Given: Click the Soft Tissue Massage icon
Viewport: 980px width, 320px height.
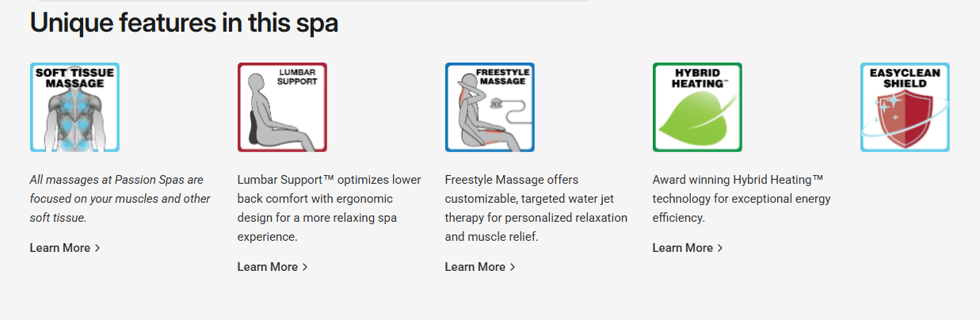Looking at the screenshot, I should (x=74, y=107).
